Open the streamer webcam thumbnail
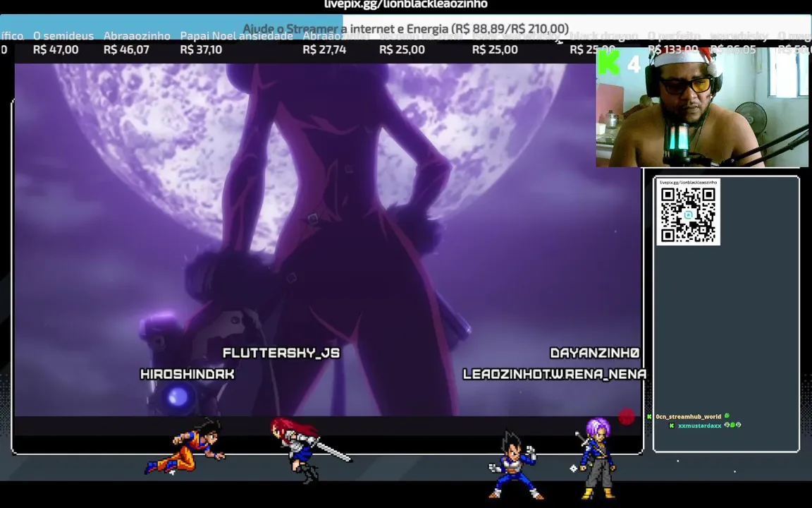The height and width of the screenshot is (508, 812). 703,107
